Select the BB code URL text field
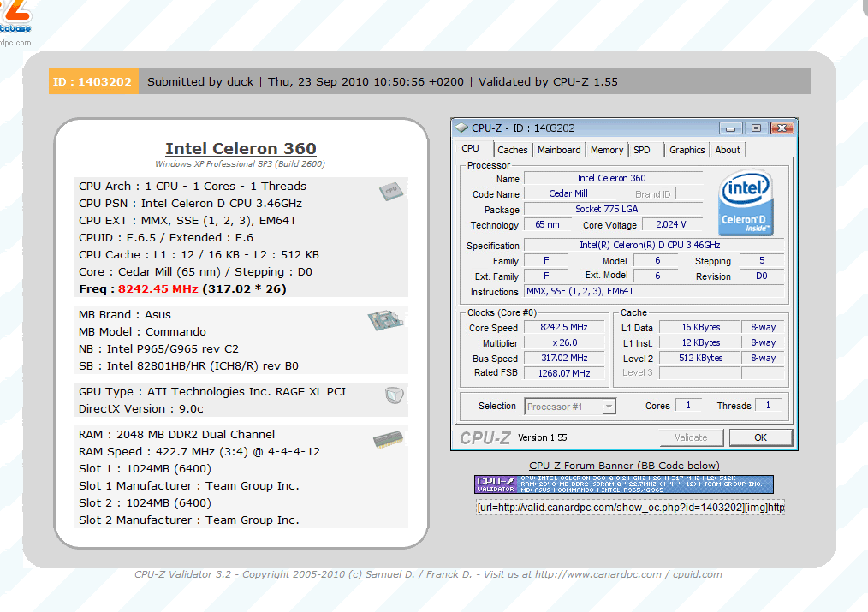The height and width of the screenshot is (612, 868). (631, 508)
